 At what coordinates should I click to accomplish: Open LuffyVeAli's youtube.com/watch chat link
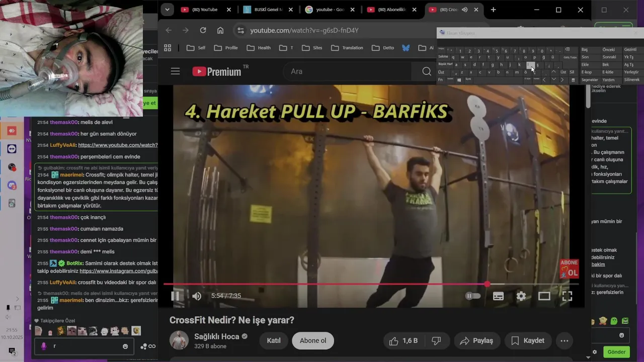coord(118,145)
